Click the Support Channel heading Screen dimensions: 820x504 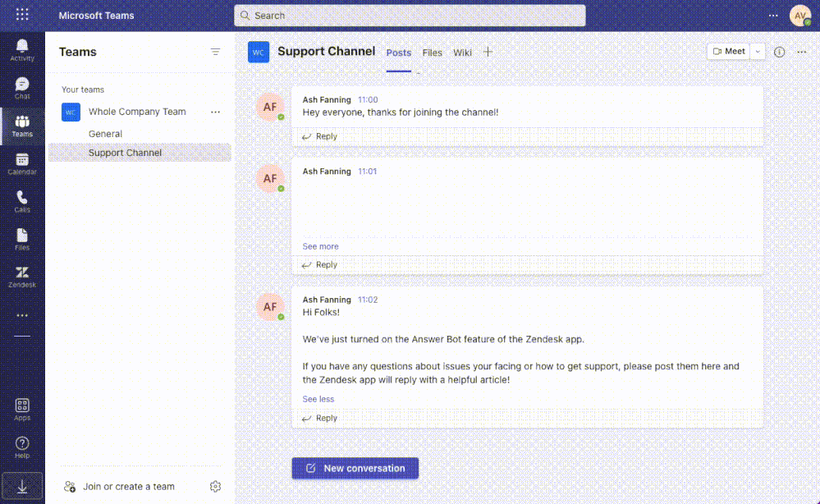[327, 52]
